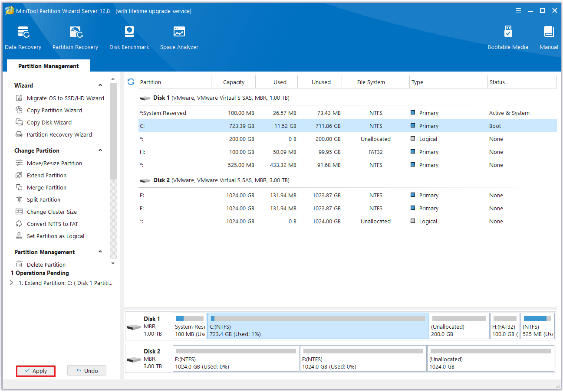Click the left sidebar scroll-up arrow
Image resolution: width=563 pixels, height=392 pixels.
coord(113,79)
